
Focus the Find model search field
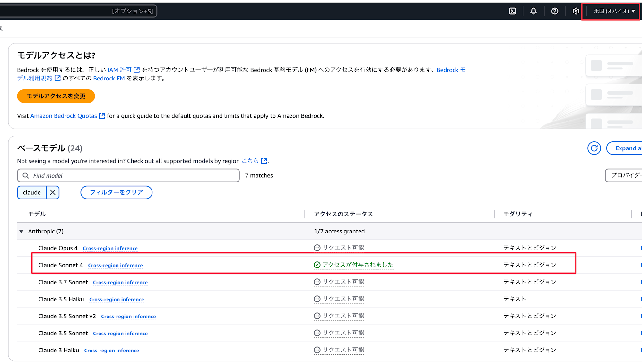point(128,175)
